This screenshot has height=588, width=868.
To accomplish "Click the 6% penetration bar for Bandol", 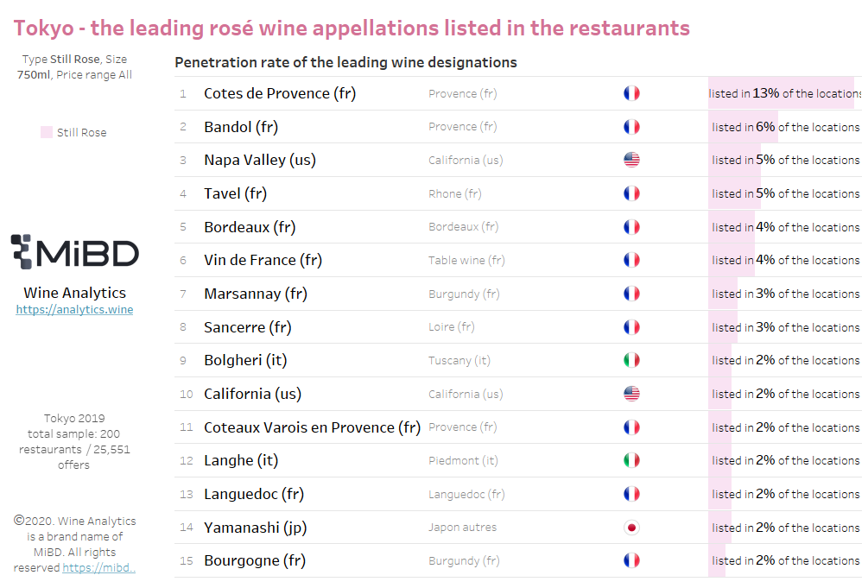I will tap(743, 127).
